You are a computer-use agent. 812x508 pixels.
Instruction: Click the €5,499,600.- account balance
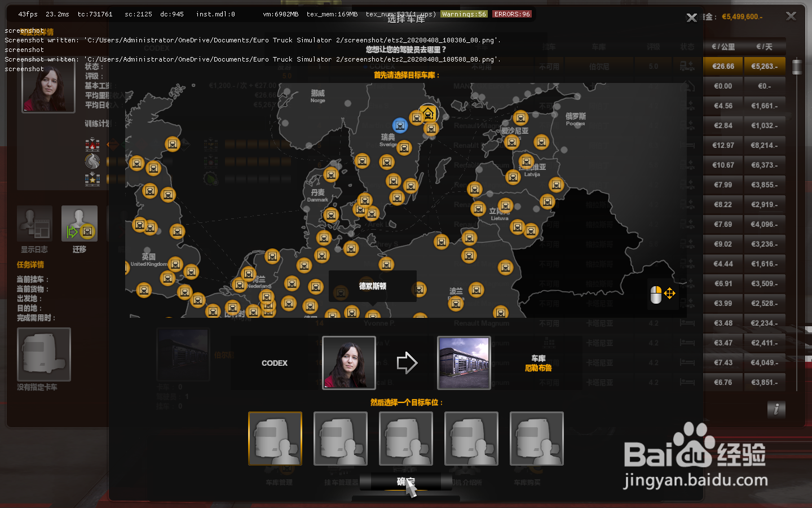click(743, 17)
